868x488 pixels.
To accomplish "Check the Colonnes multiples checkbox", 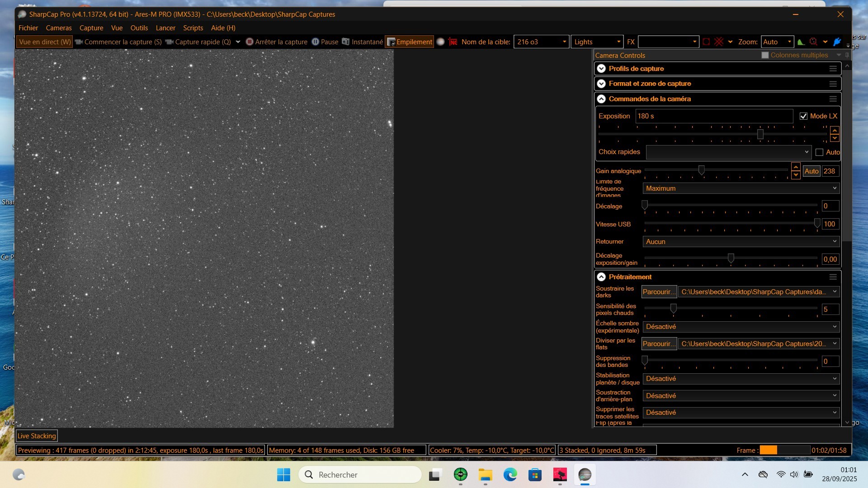I will tap(765, 55).
